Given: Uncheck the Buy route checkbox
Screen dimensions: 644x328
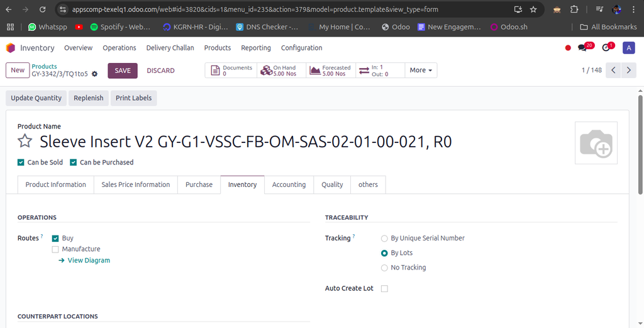Looking at the screenshot, I should tap(55, 239).
